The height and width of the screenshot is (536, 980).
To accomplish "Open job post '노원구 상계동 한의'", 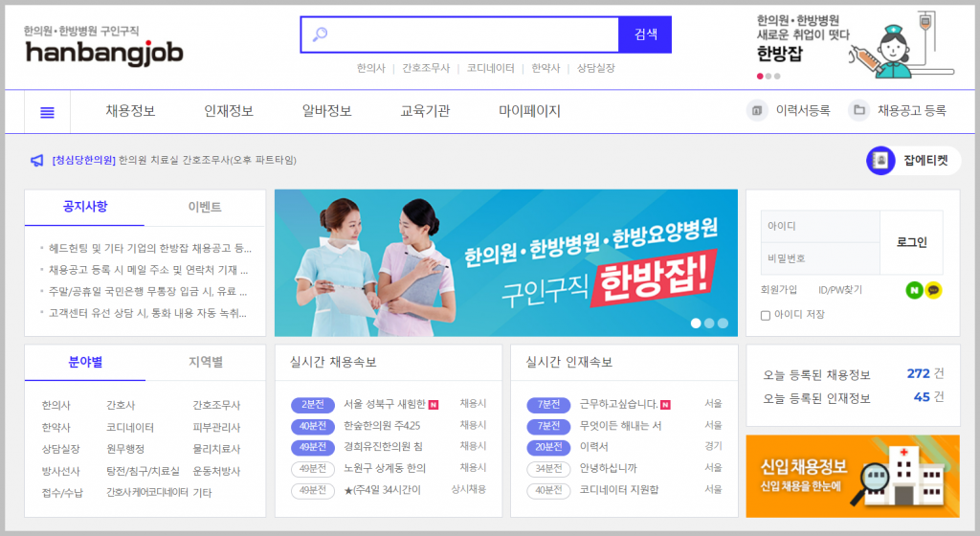I will [385, 468].
